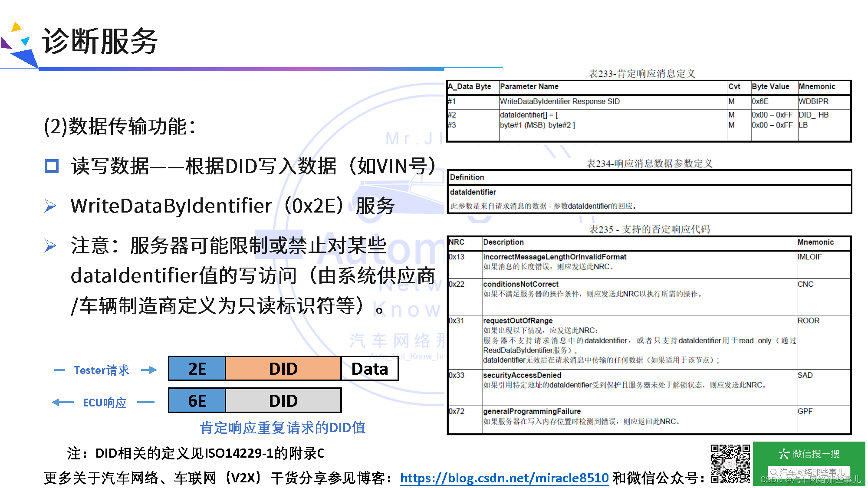Click the 肯定响应重复请求的DID值 caption

(283, 428)
